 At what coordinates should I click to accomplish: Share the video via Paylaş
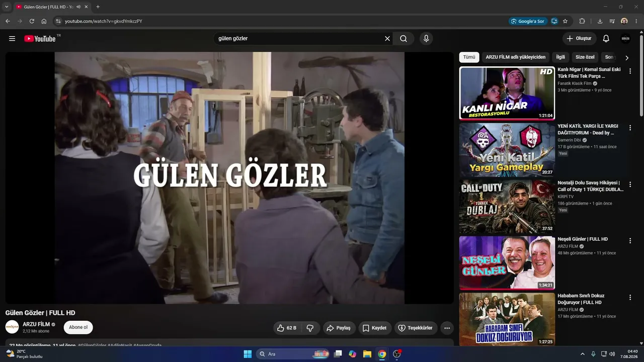point(339,328)
